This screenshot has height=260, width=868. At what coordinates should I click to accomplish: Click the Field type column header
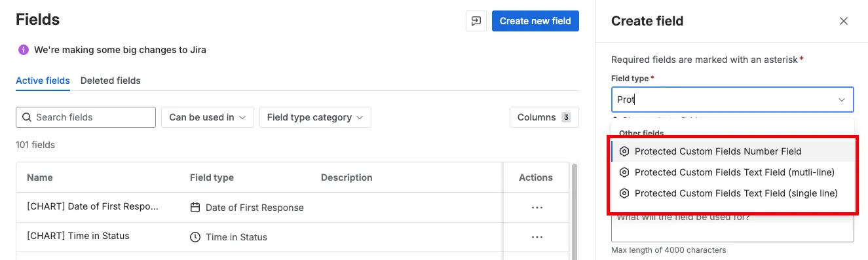point(212,177)
